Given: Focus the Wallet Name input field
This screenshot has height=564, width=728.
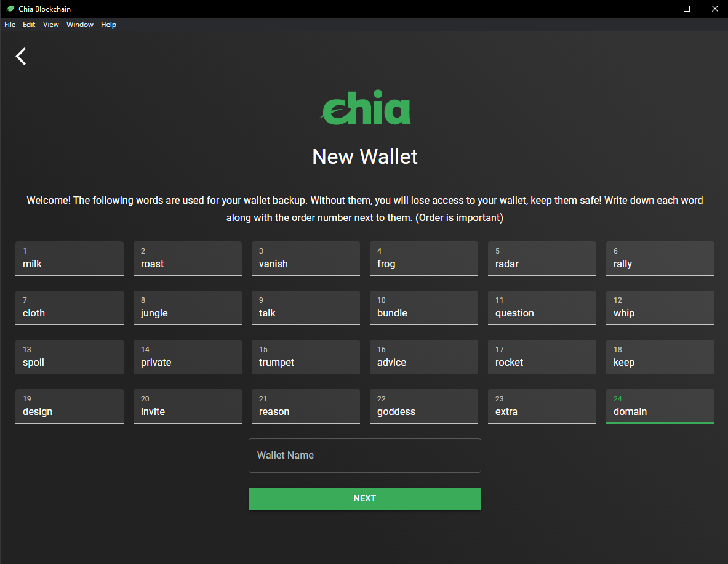Looking at the screenshot, I should 364,456.
